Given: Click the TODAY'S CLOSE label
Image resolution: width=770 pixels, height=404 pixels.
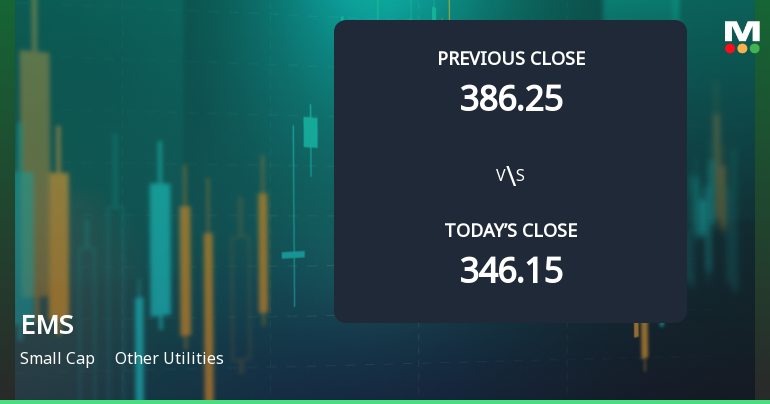Looking at the screenshot, I should 511,230.
